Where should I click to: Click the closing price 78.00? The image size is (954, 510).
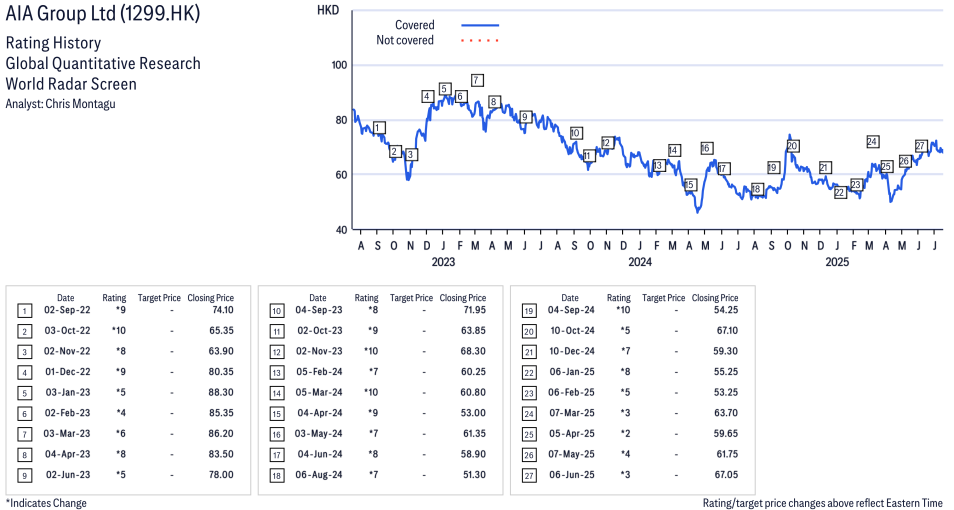coord(221,475)
